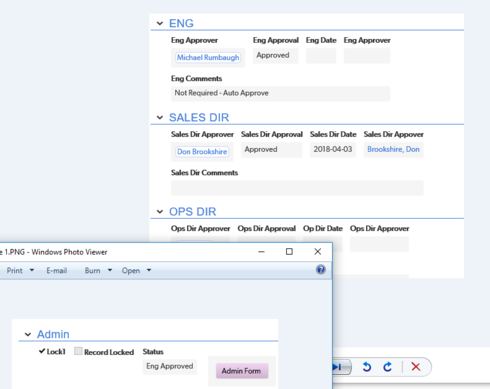Screen dimensions: 490x389
Task: Delete image with red X icon
Action: click(x=416, y=367)
